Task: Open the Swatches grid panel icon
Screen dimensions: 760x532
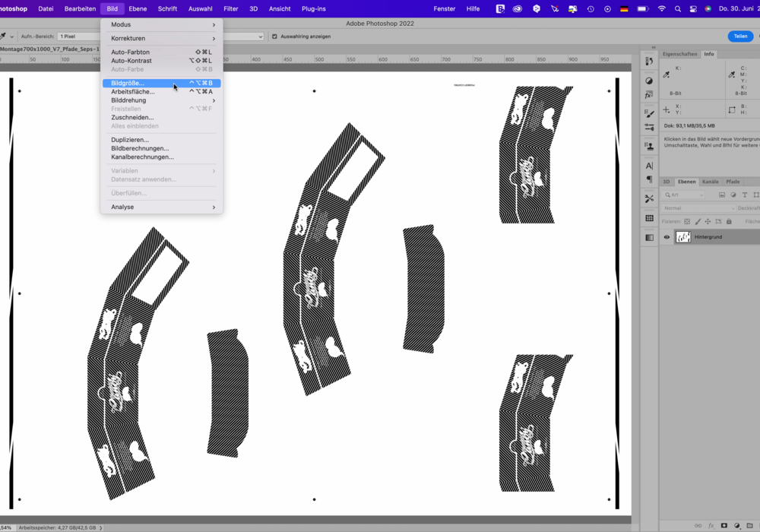Action: (x=649, y=218)
